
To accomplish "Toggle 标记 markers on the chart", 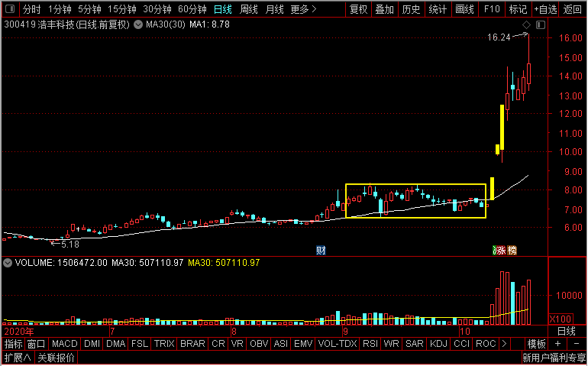I will [x=518, y=10].
